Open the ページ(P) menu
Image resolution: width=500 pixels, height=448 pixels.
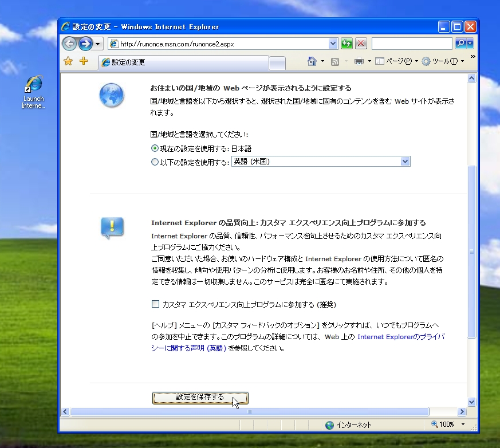(x=397, y=61)
